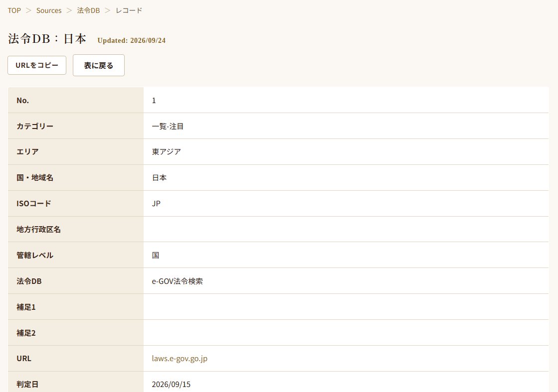Open Sources in the breadcrumb

(49, 10)
